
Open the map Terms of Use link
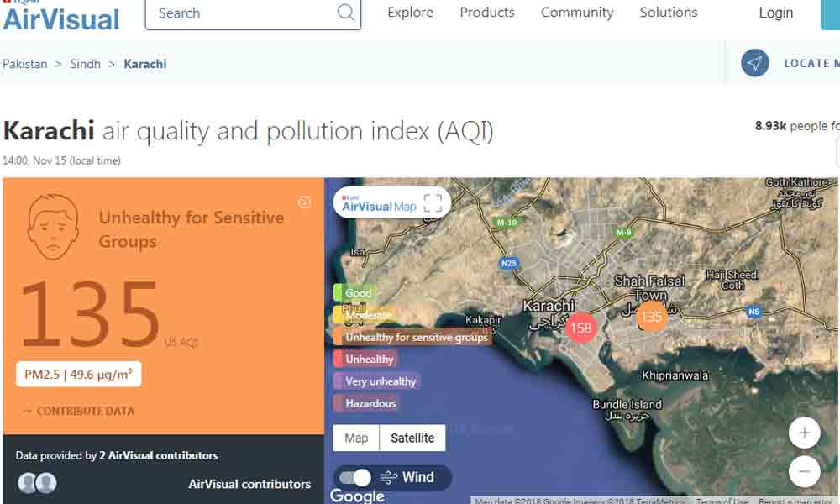click(722, 501)
